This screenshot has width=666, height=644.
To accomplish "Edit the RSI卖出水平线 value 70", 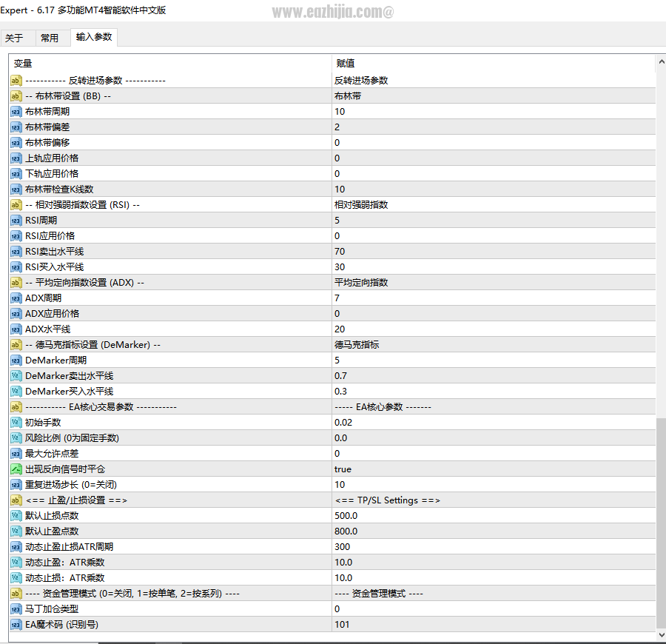I will point(494,252).
